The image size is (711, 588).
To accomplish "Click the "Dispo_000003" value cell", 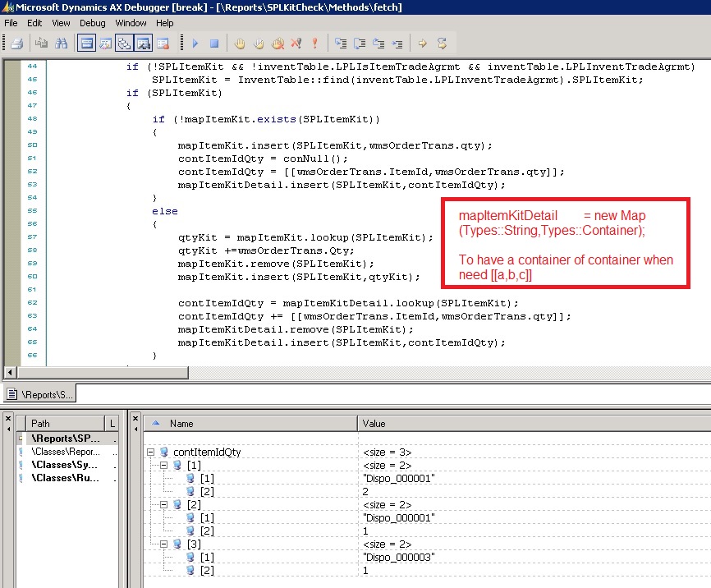I will click(398, 557).
